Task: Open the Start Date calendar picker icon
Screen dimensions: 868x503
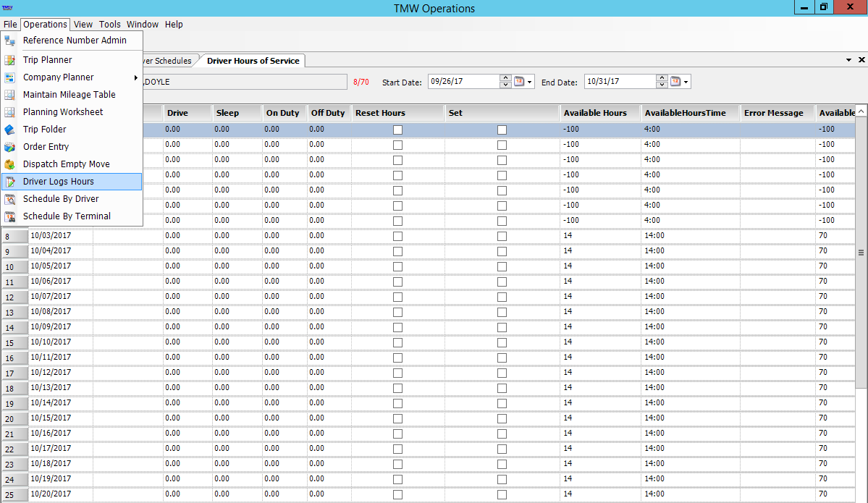Action: [519, 82]
